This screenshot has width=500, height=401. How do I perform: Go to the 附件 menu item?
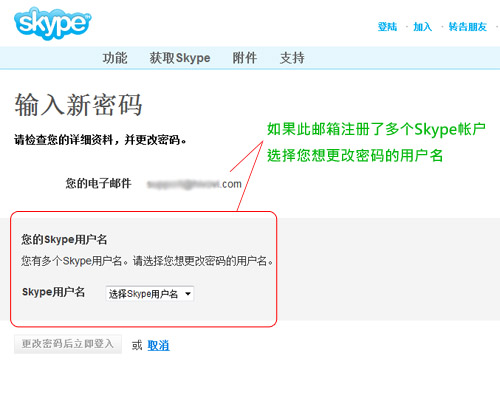coord(245,58)
